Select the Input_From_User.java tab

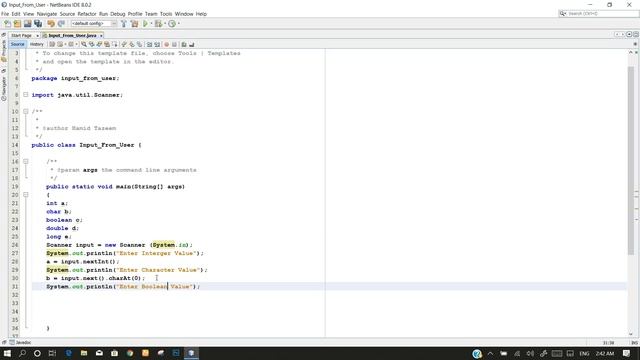(72, 36)
